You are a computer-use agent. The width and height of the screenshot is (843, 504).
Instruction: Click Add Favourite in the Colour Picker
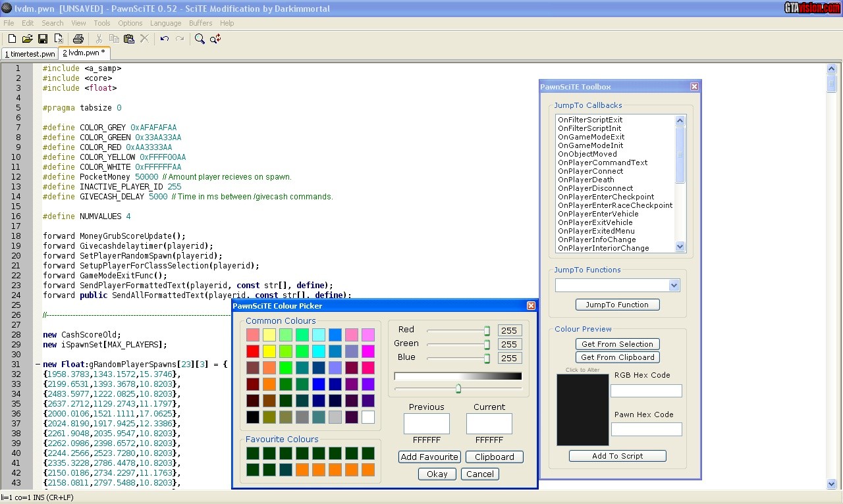429,457
